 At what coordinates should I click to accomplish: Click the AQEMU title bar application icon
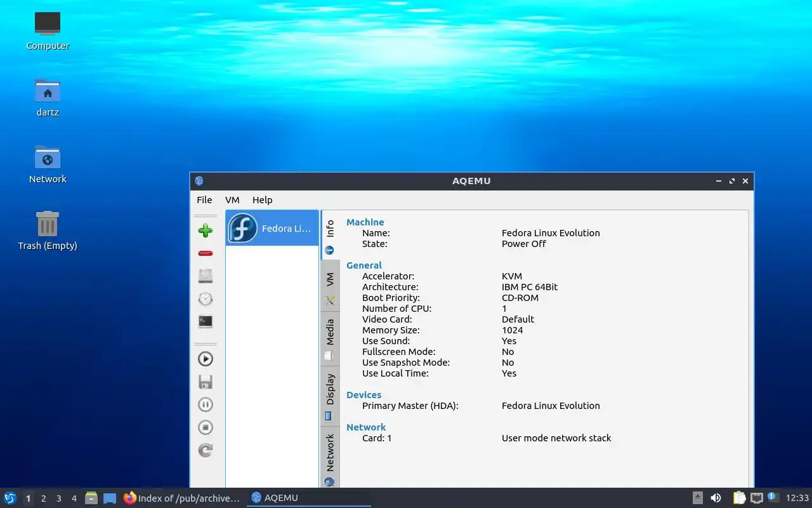tap(199, 181)
